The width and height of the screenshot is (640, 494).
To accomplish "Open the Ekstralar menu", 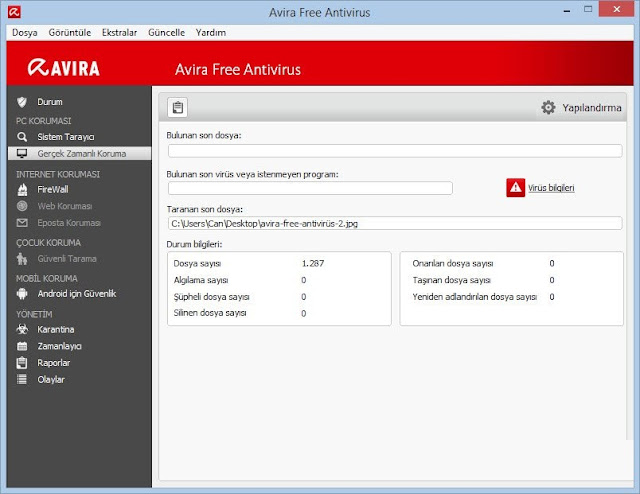I will (120, 33).
